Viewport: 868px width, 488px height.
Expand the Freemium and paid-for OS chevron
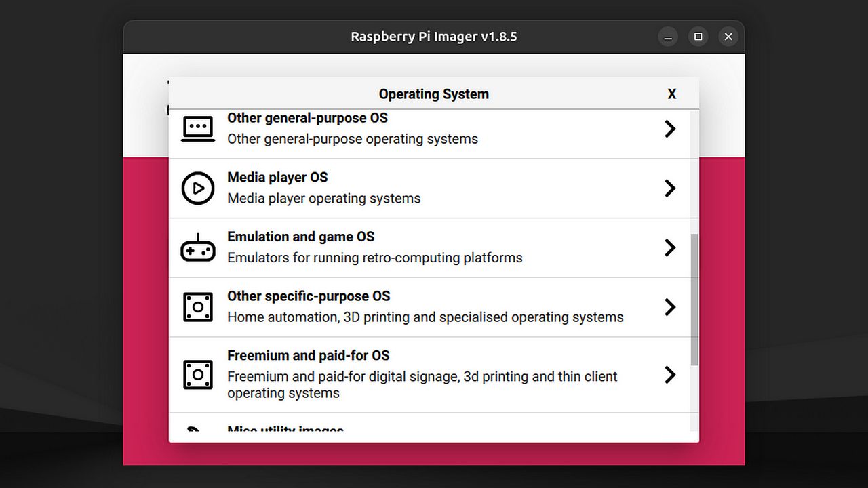670,374
